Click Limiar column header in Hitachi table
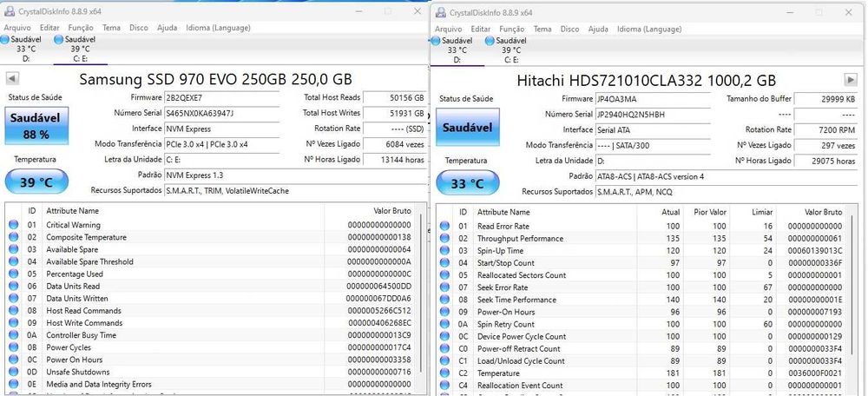Screen dimensions: 868x396 click(x=751, y=212)
